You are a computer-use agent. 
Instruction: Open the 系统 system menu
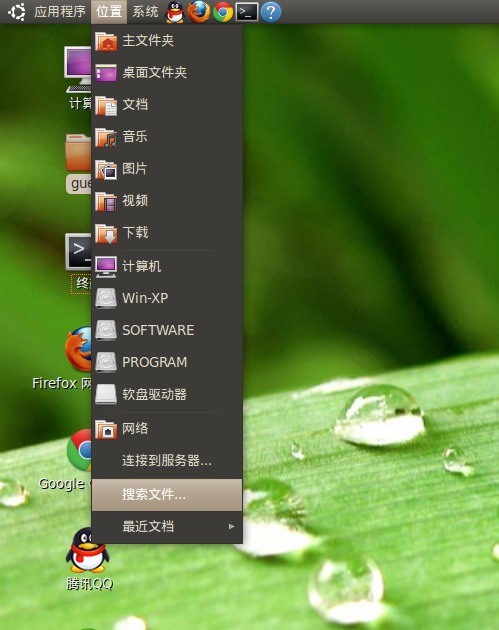(x=145, y=12)
